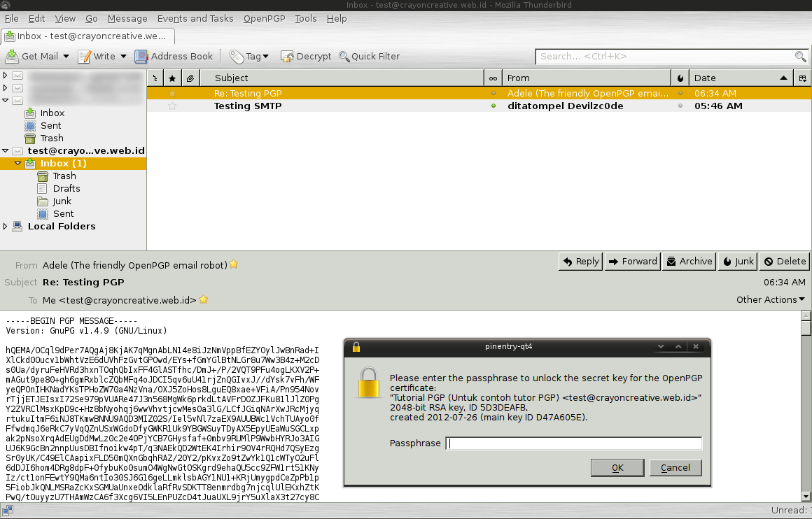
Task: Open the column picker icon
Action: (803, 78)
